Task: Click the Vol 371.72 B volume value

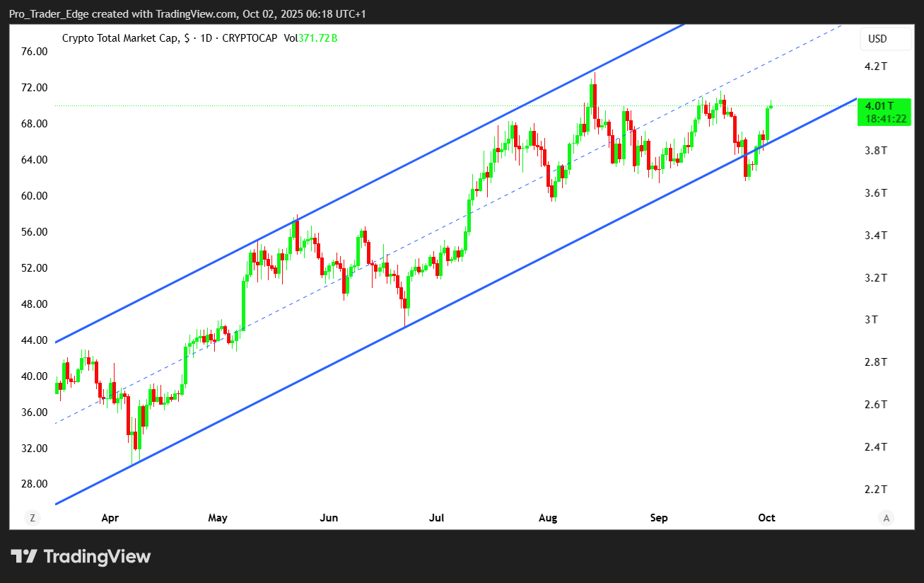Action: [310, 38]
